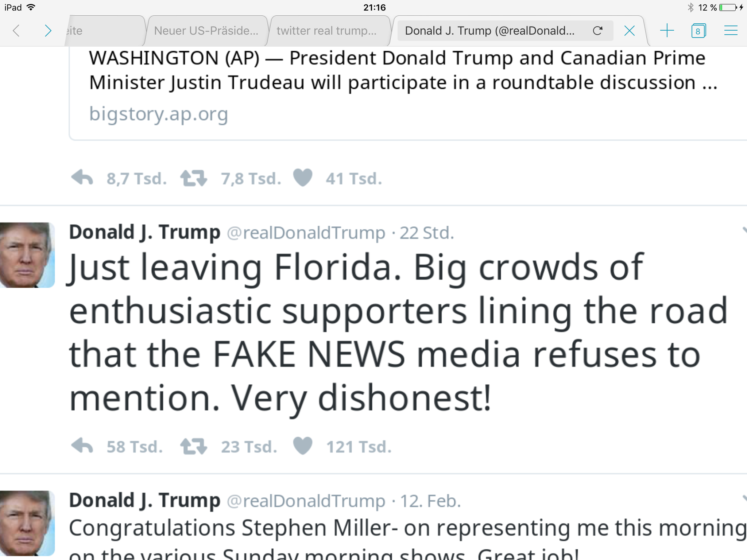
Task: Like the tweet with 41 Tsd. likes
Action: tap(303, 178)
